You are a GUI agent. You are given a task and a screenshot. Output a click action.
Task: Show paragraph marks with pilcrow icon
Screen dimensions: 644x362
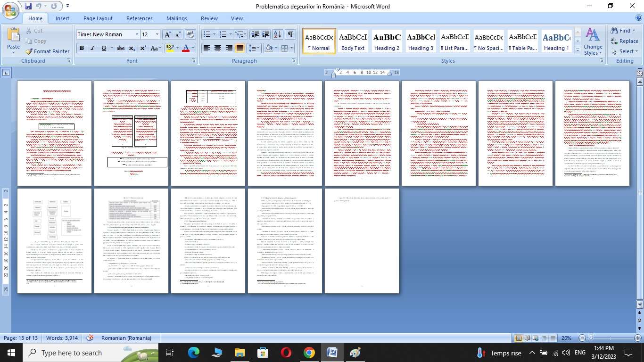click(290, 34)
